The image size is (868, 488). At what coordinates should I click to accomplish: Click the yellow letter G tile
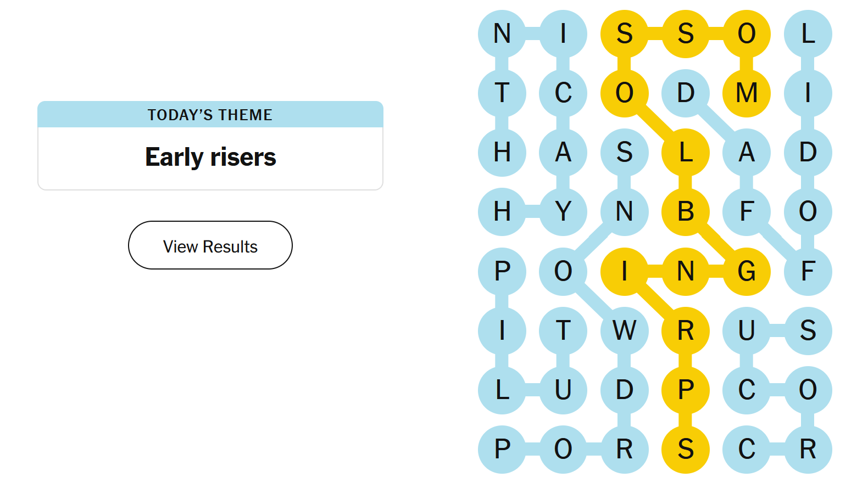pos(746,271)
